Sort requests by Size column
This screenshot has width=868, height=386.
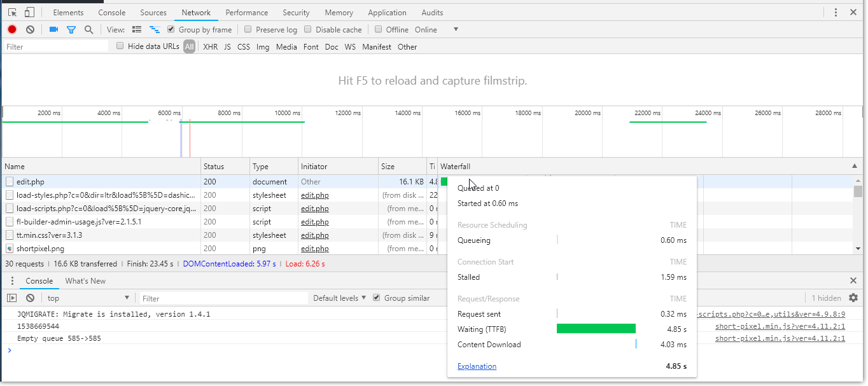(402, 167)
